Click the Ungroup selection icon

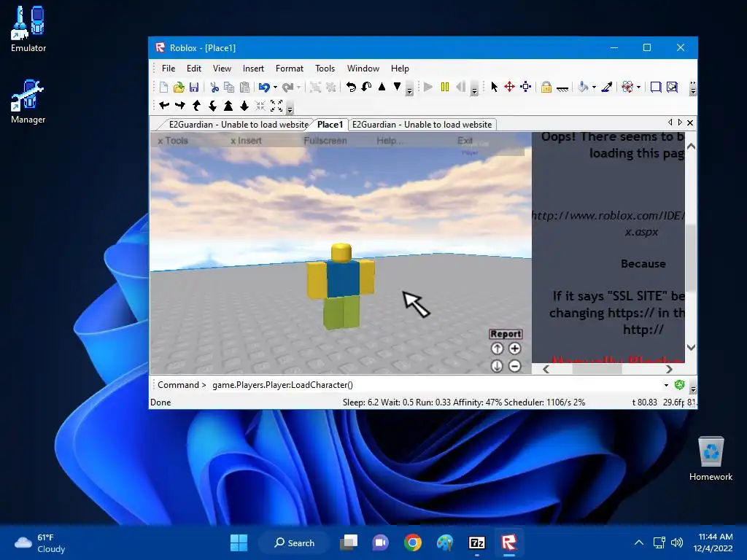click(330, 87)
